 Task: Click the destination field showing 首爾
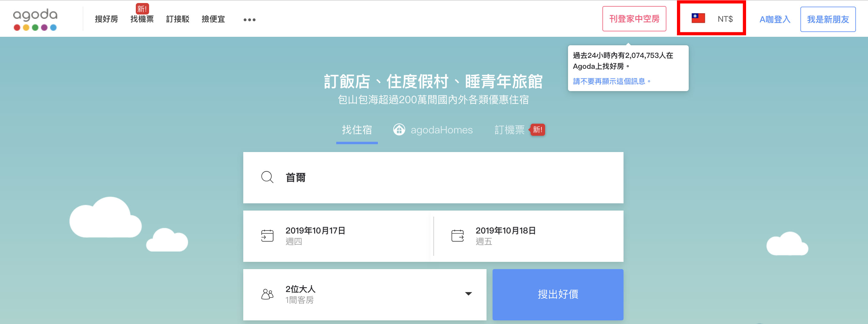point(433,177)
